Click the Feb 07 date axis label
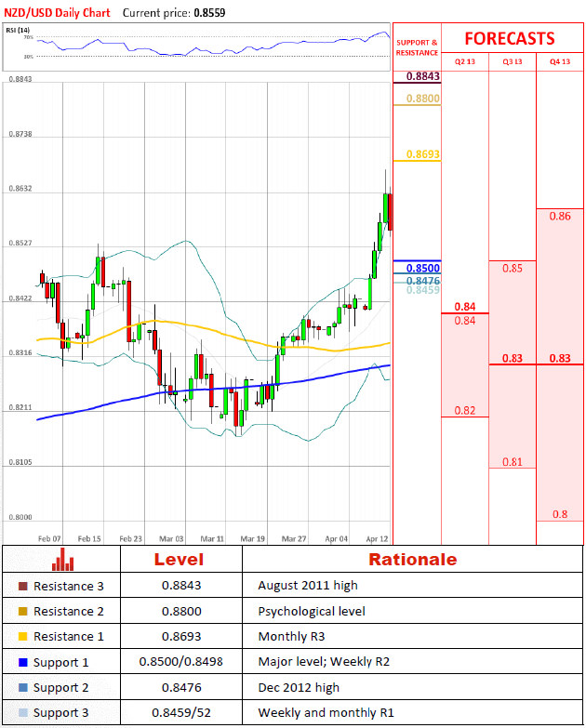Screen dimensions: 586x728 click(49, 538)
